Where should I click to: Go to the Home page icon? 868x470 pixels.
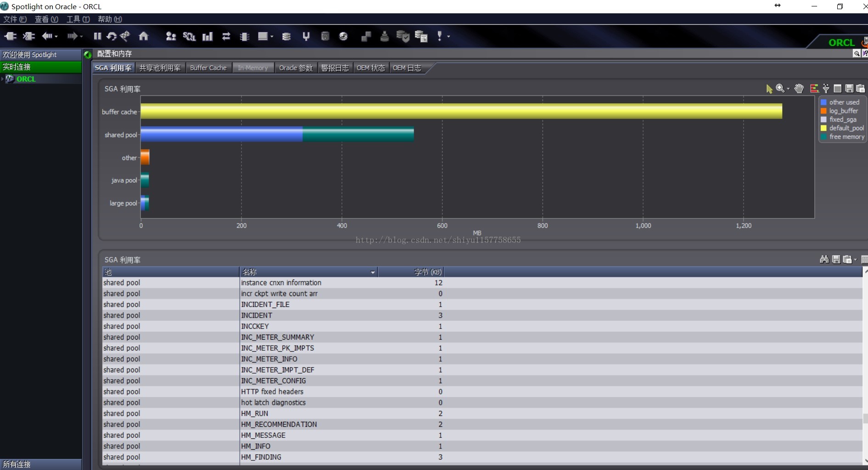coord(144,36)
